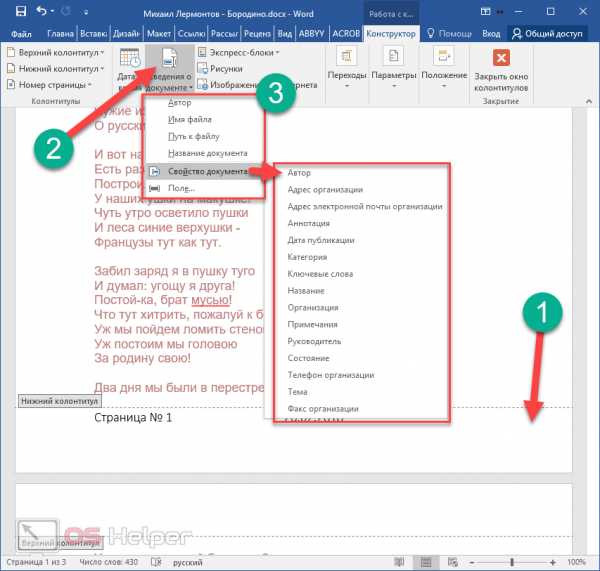Switch to web layout view icon

pos(453,562)
